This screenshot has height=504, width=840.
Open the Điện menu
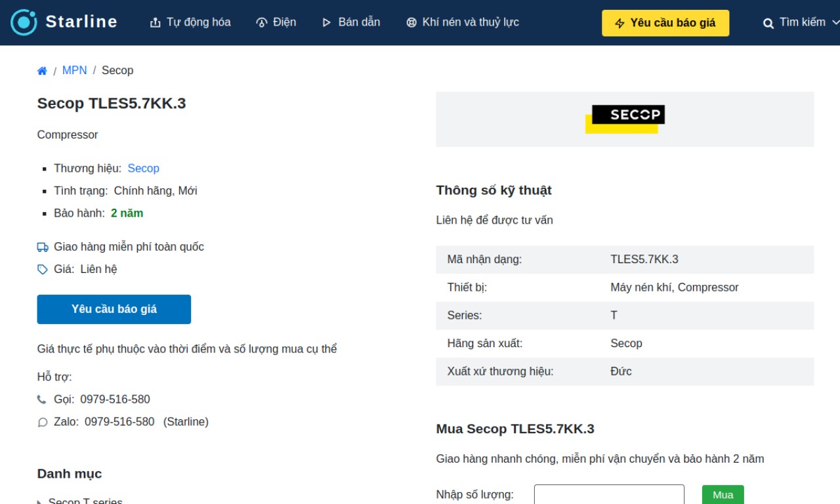pos(276,22)
